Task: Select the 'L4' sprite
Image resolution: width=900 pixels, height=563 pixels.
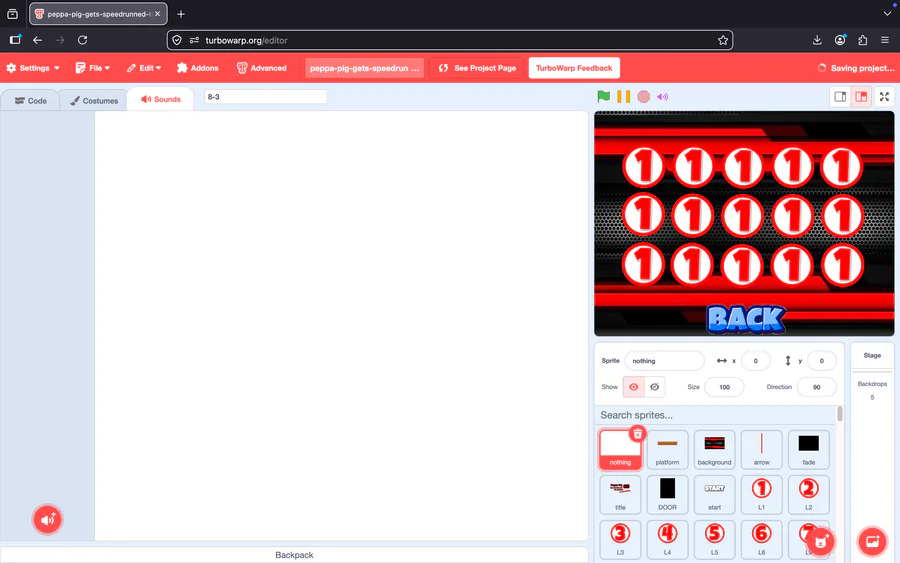Action: [x=667, y=539]
